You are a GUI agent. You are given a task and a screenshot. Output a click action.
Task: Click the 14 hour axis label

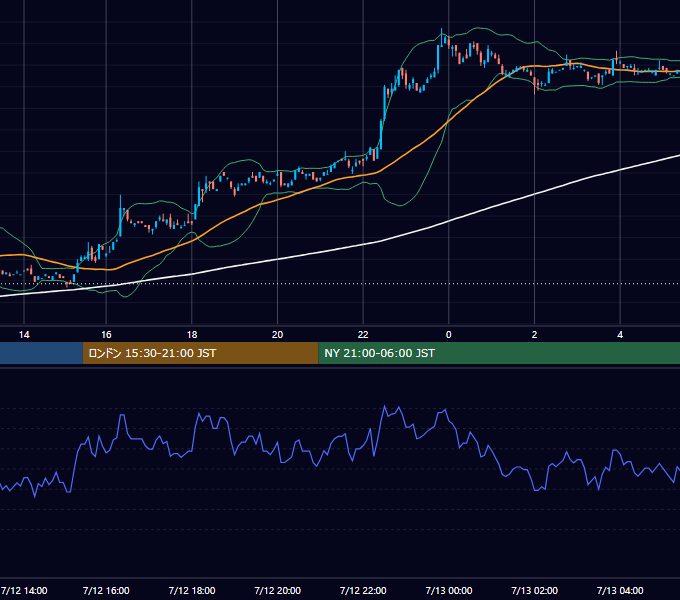(24, 335)
